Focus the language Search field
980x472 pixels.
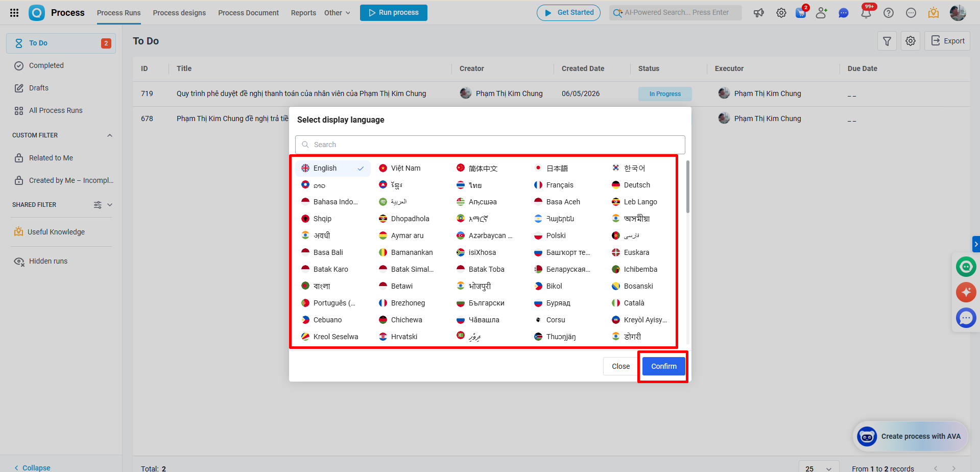click(490, 145)
